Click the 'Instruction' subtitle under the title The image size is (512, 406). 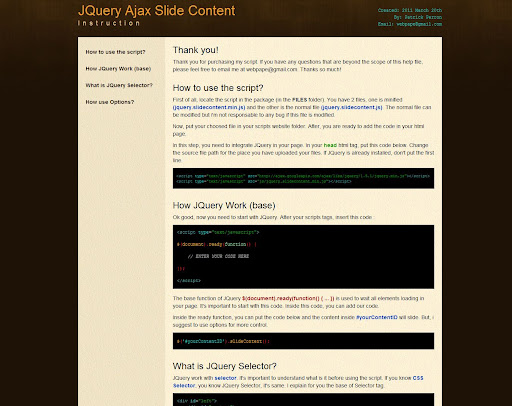click(x=109, y=23)
